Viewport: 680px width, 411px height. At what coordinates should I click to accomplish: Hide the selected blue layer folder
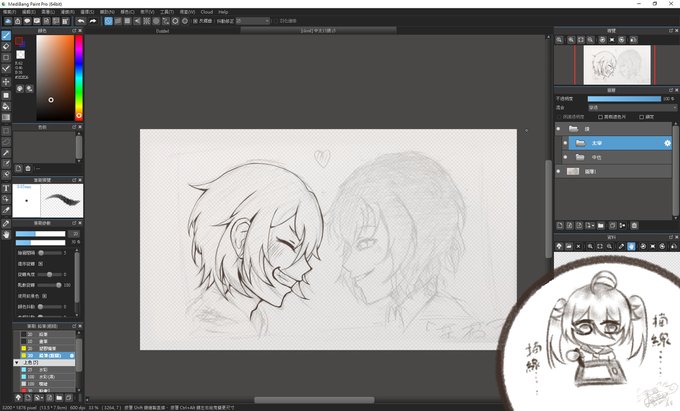565,143
